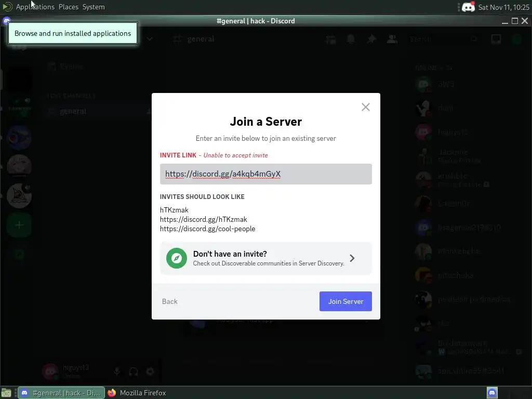The height and width of the screenshot is (399, 532).
Task: Click the first member avatar under Online
Action: click(423, 85)
